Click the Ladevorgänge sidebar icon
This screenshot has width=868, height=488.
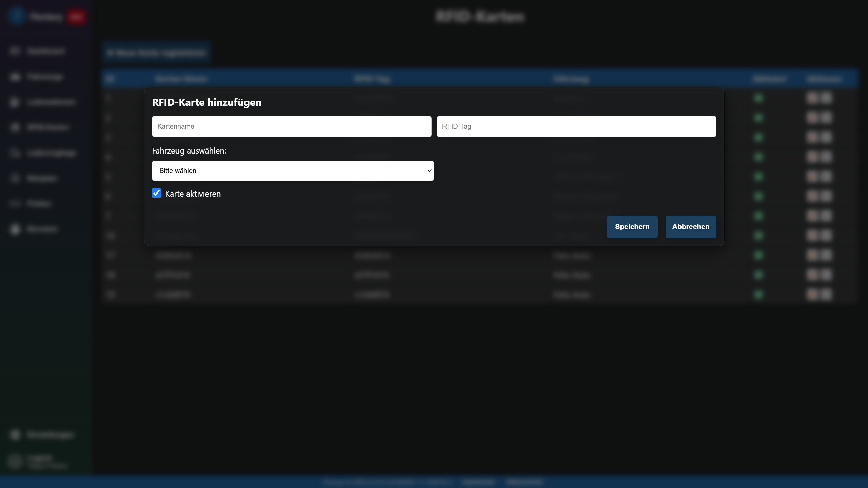(15, 153)
